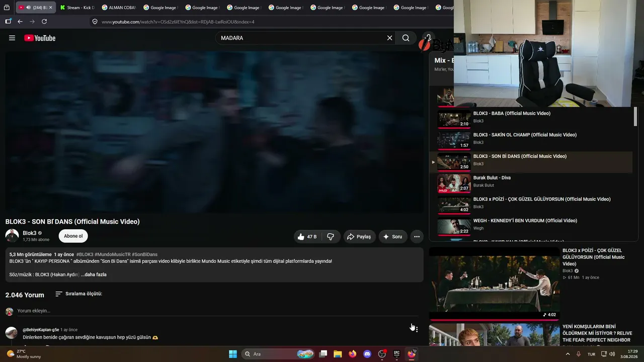
Task: Click the taskbar Ara search box
Action: pyautogui.click(x=278, y=354)
